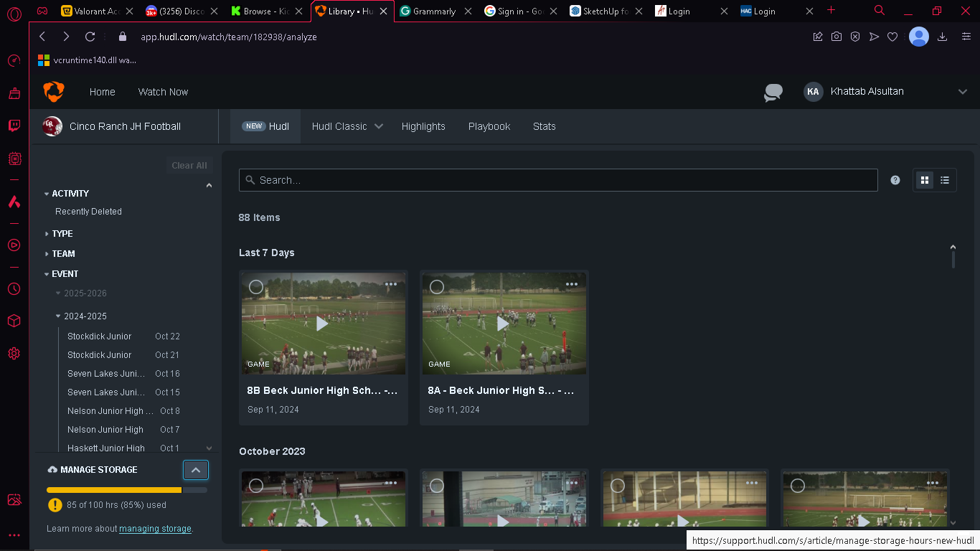Click the browser downloads icon

pyautogui.click(x=943, y=37)
